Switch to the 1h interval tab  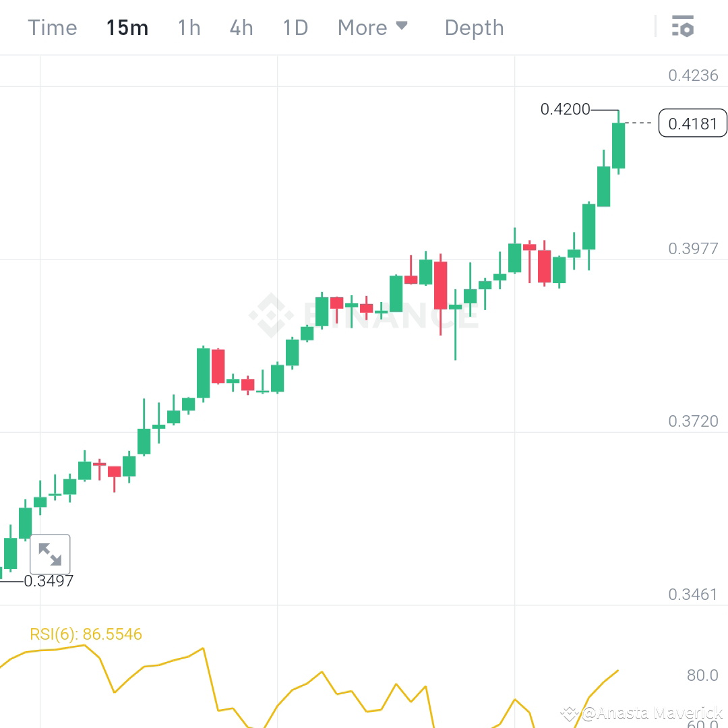click(189, 28)
